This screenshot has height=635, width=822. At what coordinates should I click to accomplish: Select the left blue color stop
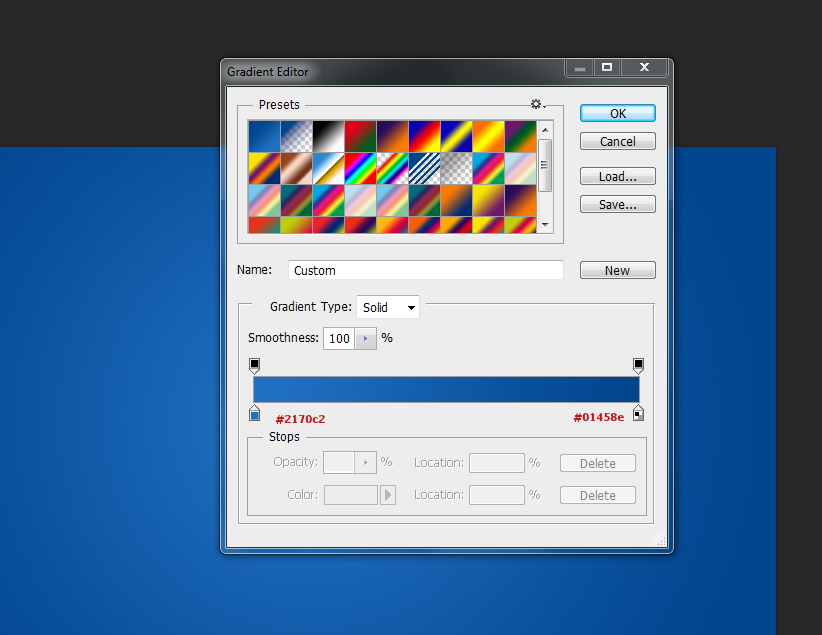click(x=254, y=413)
